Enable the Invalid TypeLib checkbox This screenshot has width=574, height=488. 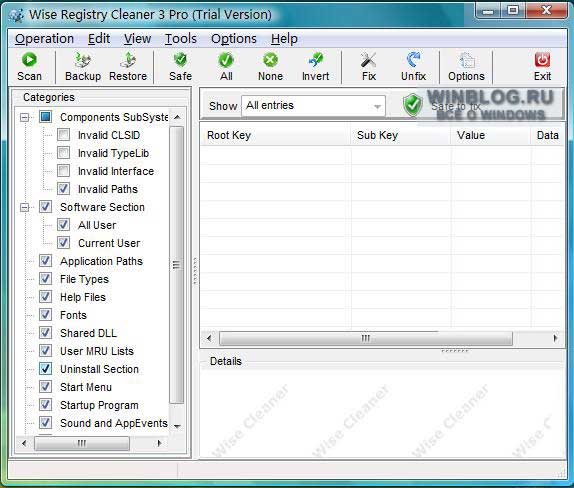[63, 153]
